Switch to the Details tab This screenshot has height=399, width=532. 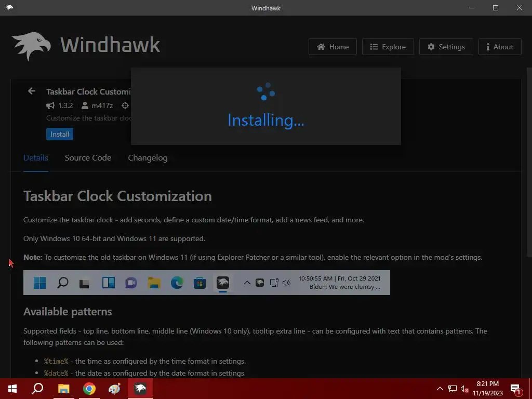click(x=36, y=158)
